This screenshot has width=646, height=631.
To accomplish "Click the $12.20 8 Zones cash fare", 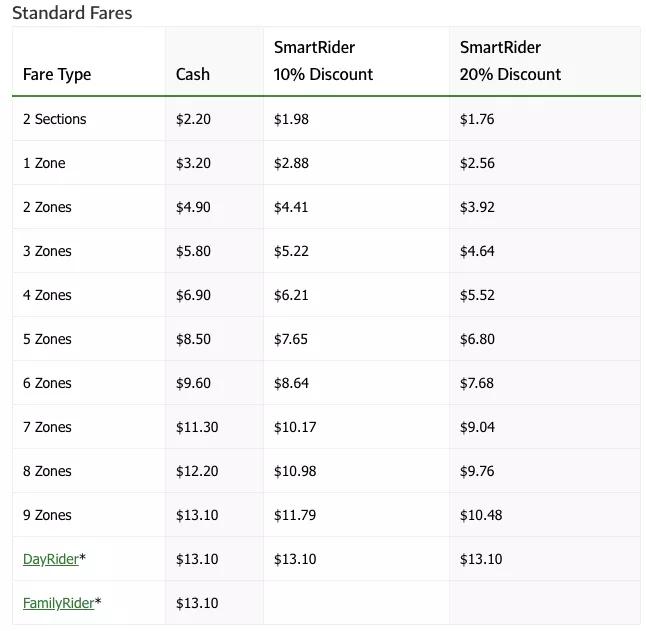I will click(197, 471).
